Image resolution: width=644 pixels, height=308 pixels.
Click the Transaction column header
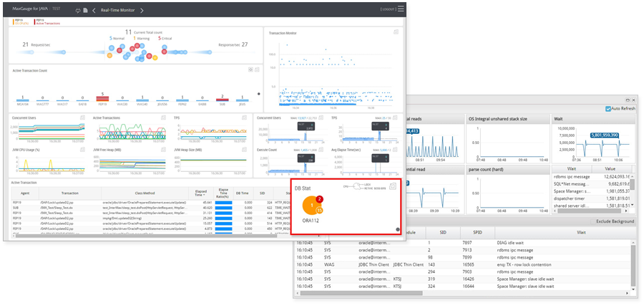click(x=70, y=193)
